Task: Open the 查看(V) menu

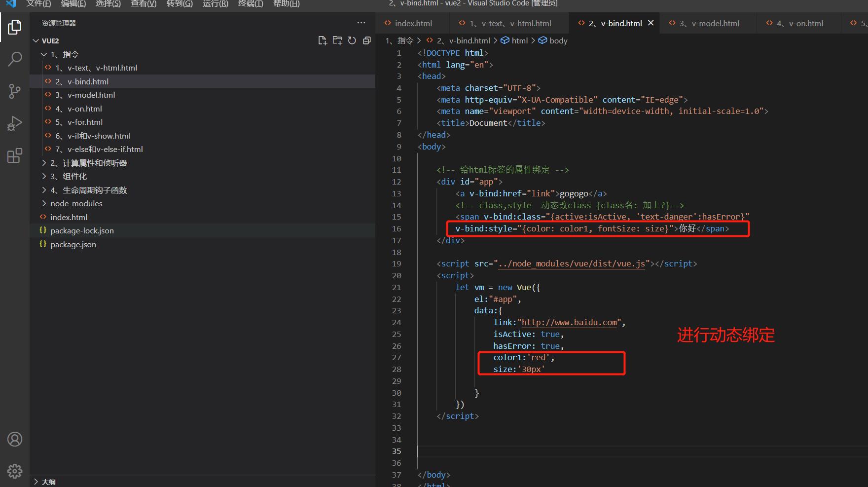Action: [x=144, y=3]
